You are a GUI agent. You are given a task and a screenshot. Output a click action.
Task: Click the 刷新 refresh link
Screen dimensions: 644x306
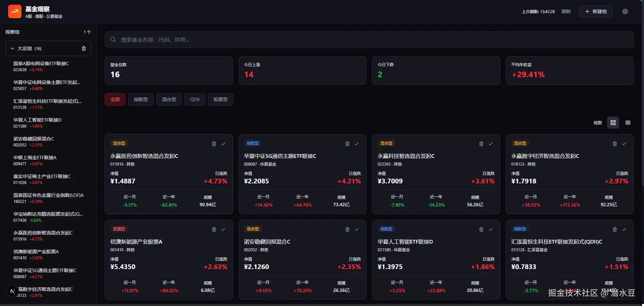[x=566, y=11]
